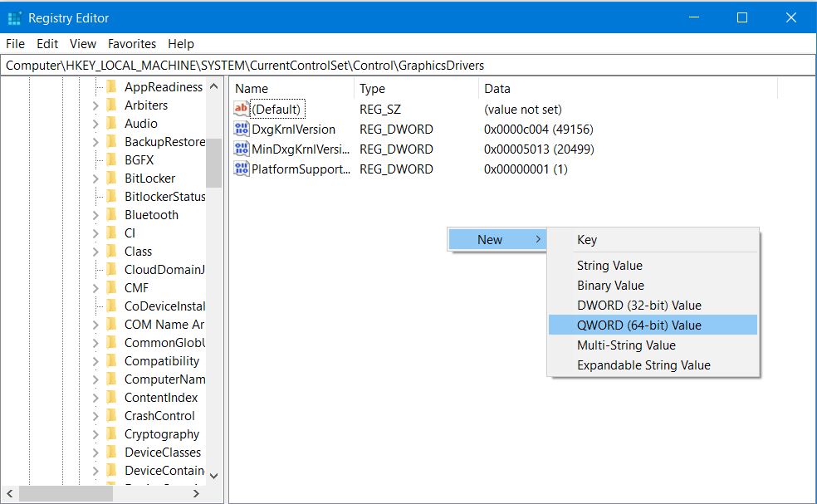The image size is (817, 504).
Task: Click the DxgKrnlVersion DWORD value icon
Action: (241, 130)
